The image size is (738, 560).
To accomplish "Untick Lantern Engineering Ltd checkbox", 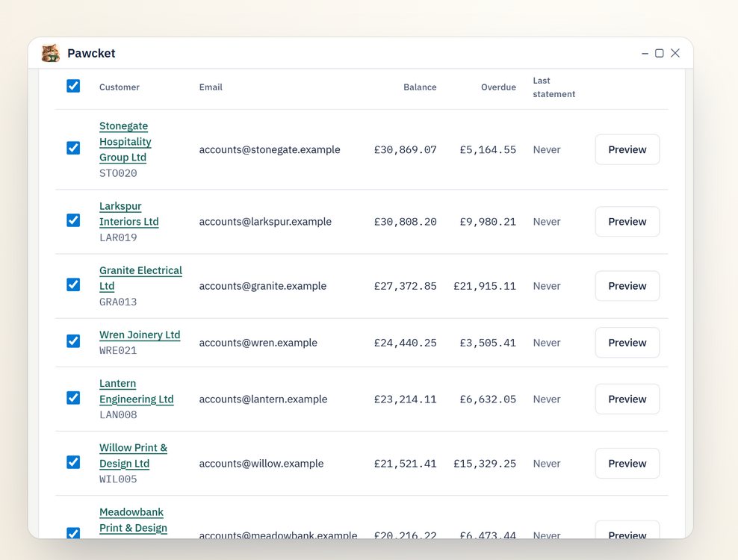I will click(73, 398).
